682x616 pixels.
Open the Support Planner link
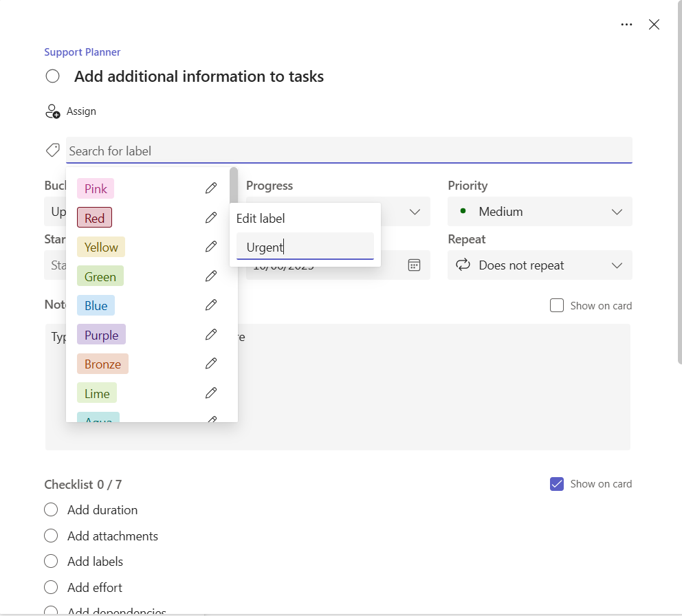82,52
